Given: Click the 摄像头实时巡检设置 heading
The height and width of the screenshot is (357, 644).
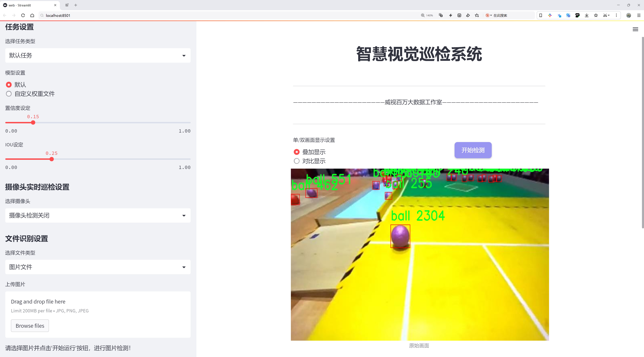Looking at the screenshot, I should tap(37, 187).
